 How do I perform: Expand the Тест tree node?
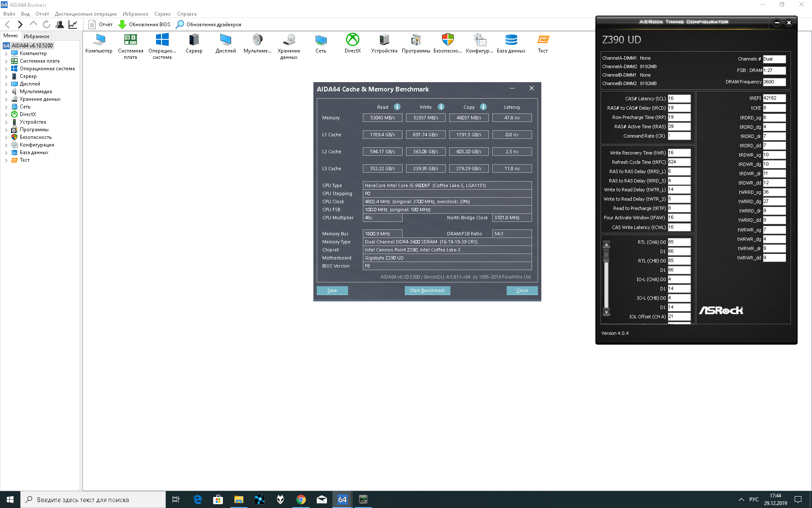(6, 160)
